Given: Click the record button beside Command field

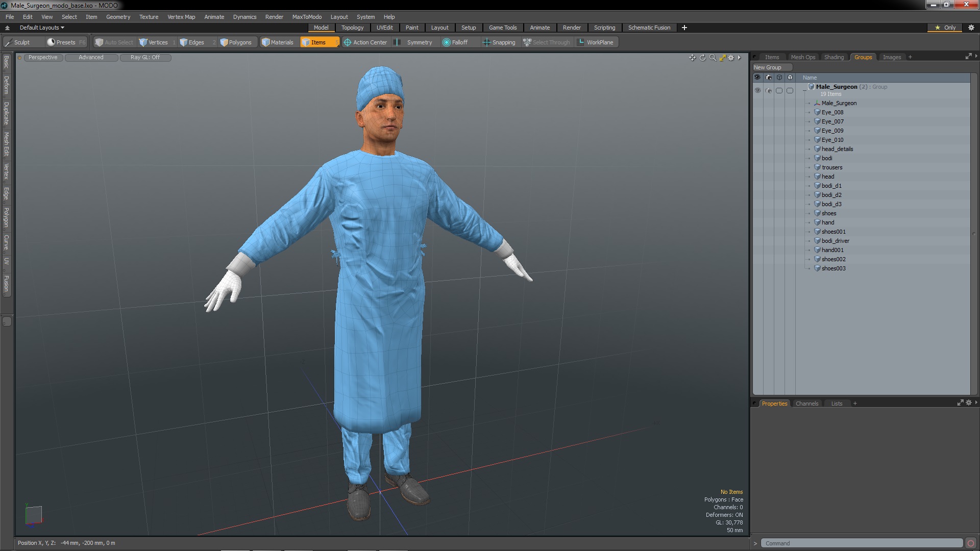Looking at the screenshot, I should [971, 543].
